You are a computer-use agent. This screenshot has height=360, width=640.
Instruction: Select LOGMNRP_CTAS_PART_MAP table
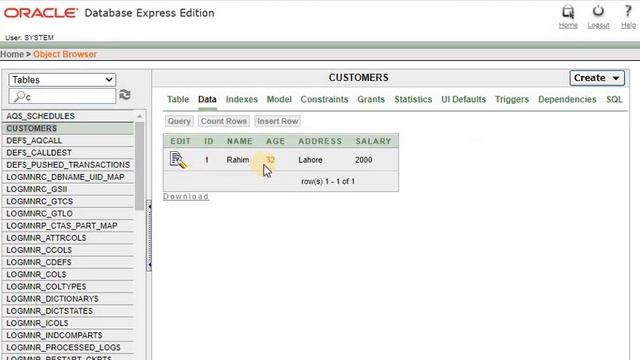[68, 226]
